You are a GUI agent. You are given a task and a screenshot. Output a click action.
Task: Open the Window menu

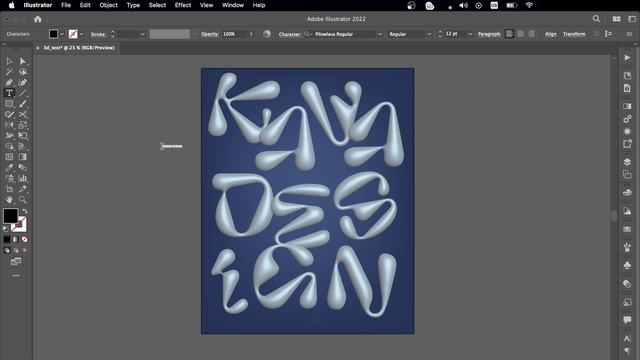pyautogui.click(x=233, y=5)
